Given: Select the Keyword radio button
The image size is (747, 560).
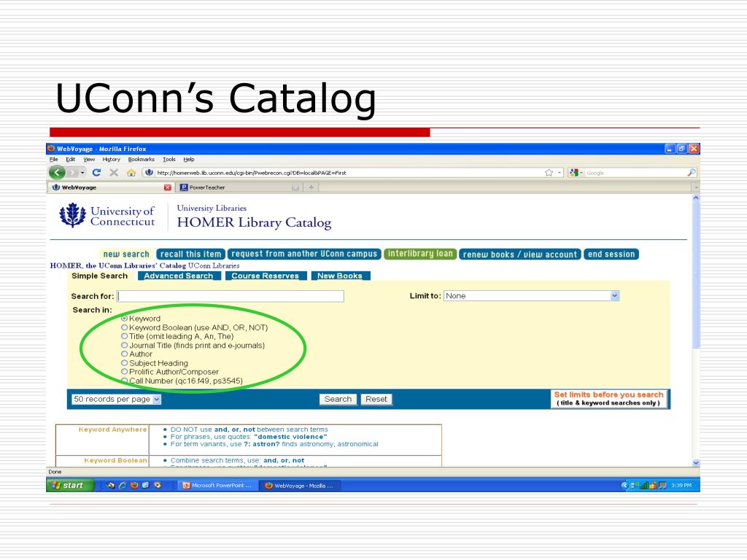Looking at the screenshot, I should pyautogui.click(x=124, y=318).
